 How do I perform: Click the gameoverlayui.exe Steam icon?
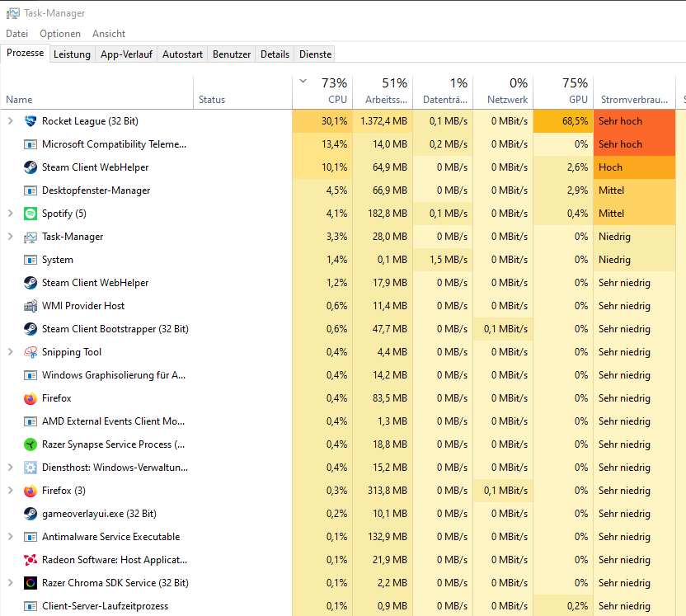point(31,514)
